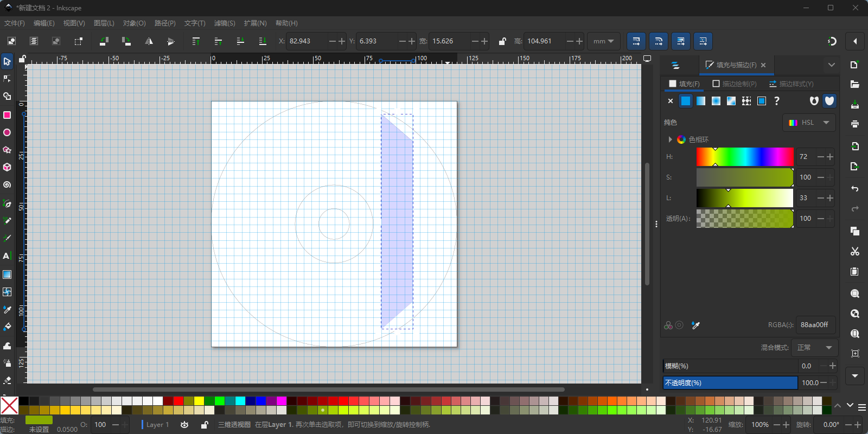The width and height of the screenshot is (868, 434).
Task: Click the color picker eyedropper in Fill panel
Action: 696,325
